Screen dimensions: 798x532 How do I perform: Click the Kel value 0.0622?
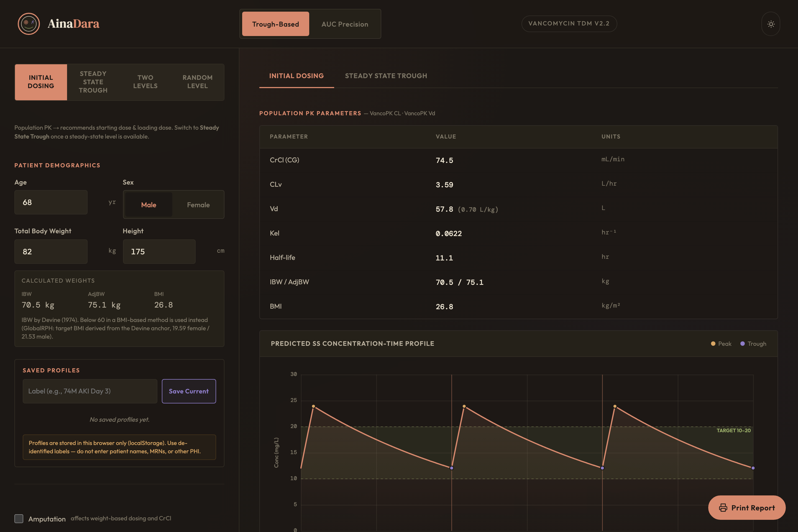[x=449, y=233]
